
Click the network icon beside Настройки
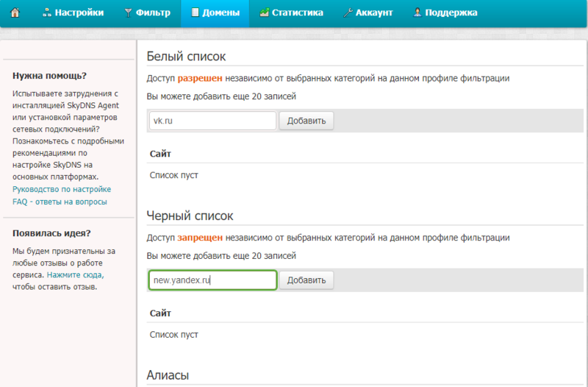click(46, 13)
